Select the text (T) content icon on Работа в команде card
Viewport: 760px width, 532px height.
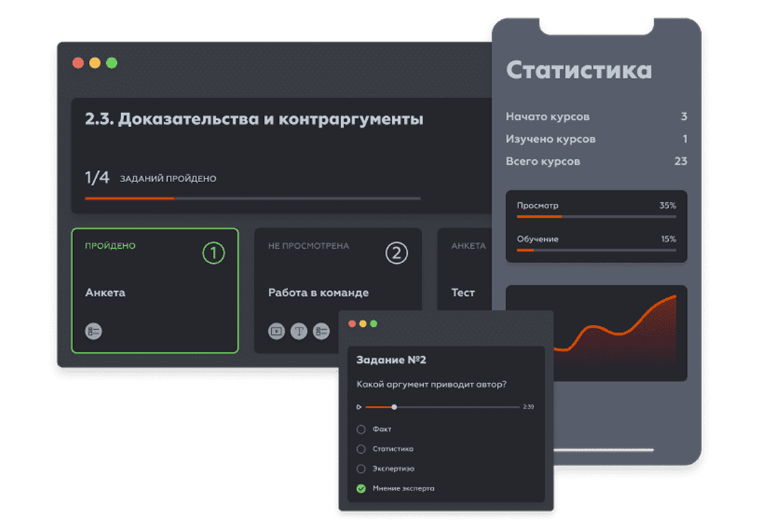point(299,331)
